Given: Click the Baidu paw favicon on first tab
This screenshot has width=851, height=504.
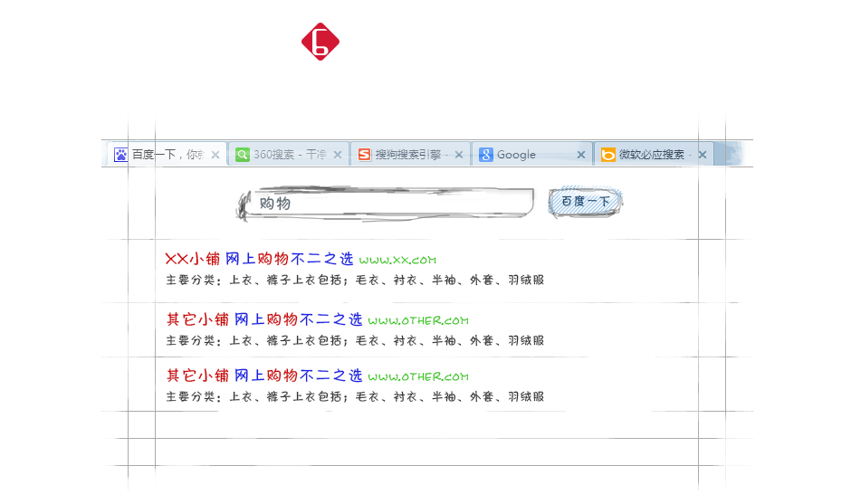Looking at the screenshot, I should (x=120, y=155).
